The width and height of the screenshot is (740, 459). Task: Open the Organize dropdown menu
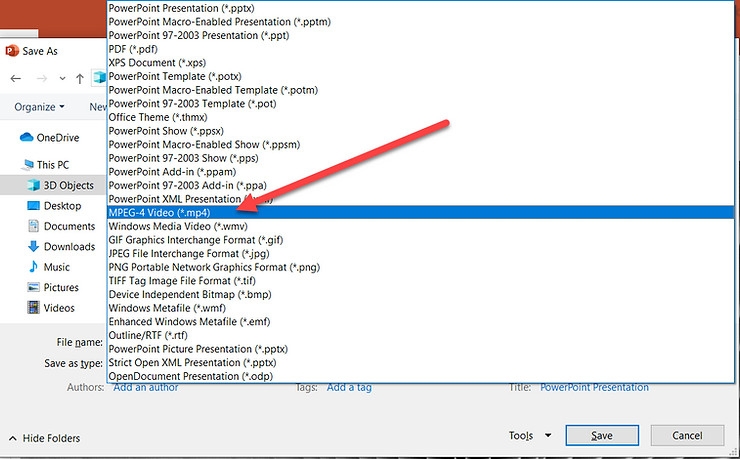pos(39,107)
